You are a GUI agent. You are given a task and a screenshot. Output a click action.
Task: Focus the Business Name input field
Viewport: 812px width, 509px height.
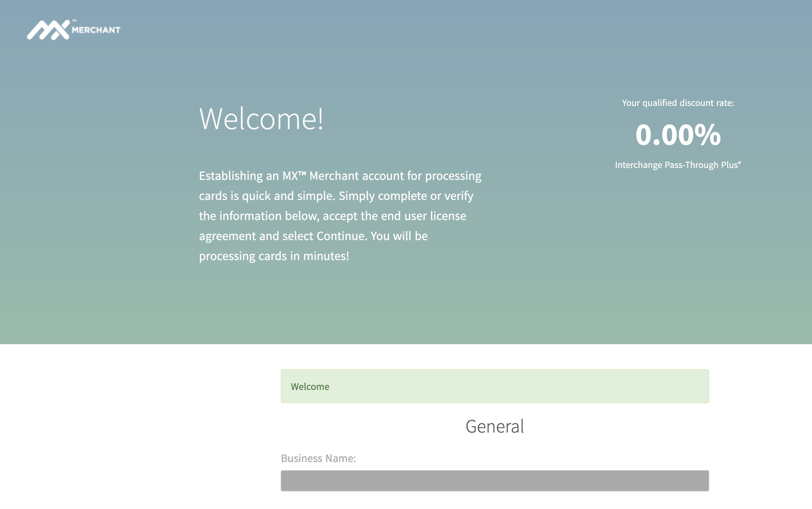494,481
